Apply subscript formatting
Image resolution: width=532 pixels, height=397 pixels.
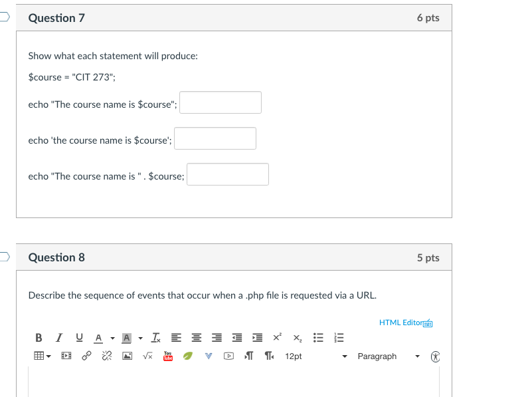click(297, 338)
